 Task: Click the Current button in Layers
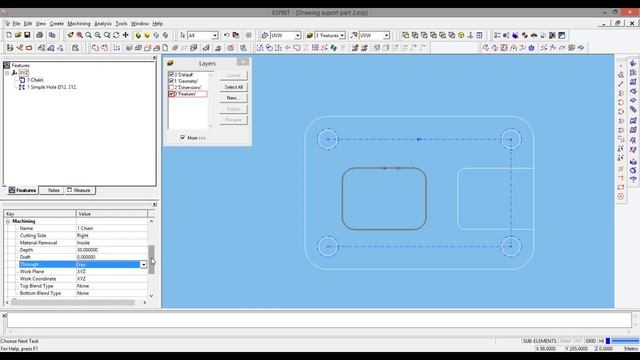[233, 76]
